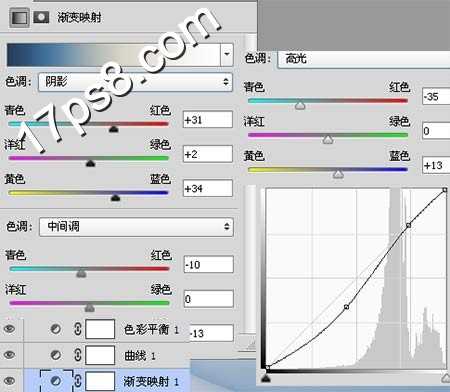Click adjustment icon on 渐变映射 1 layer

[x=56, y=380]
